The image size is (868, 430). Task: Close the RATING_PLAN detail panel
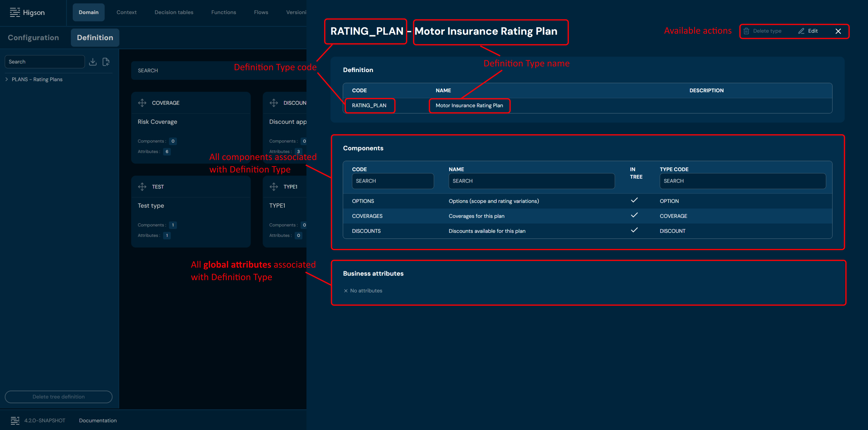(x=838, y=31)
